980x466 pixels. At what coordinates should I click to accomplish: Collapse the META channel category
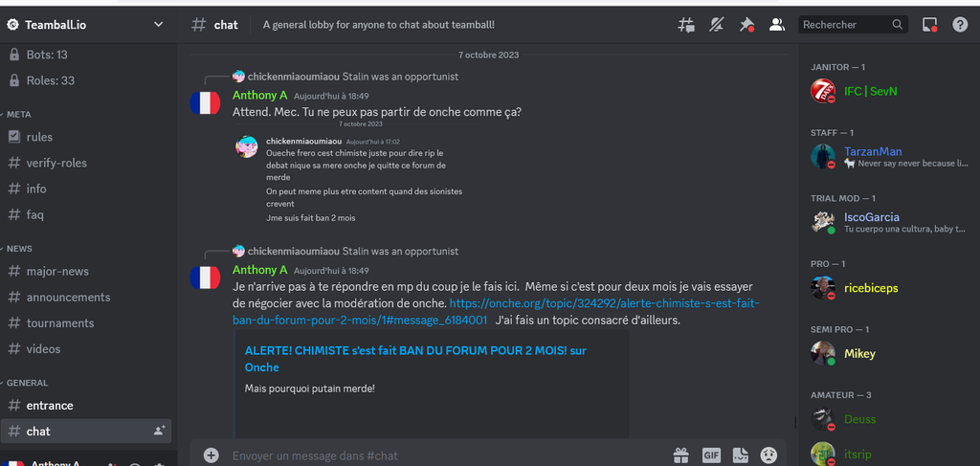click(x=17, y=114)
